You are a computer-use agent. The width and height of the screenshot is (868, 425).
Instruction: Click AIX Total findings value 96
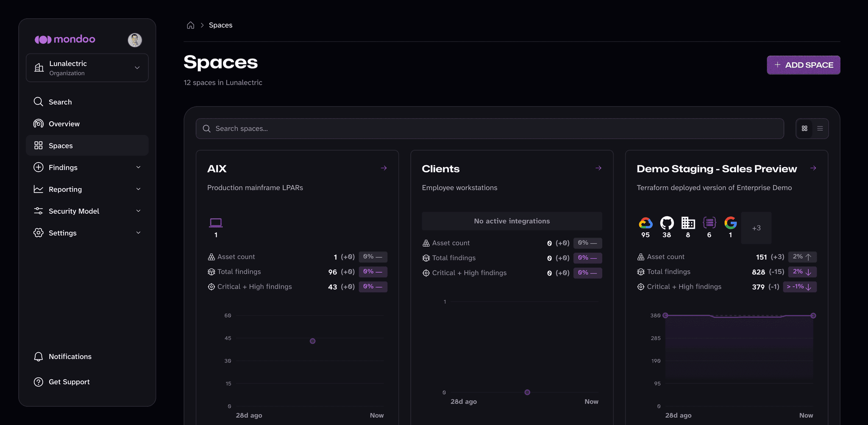[x=333, y=272]
